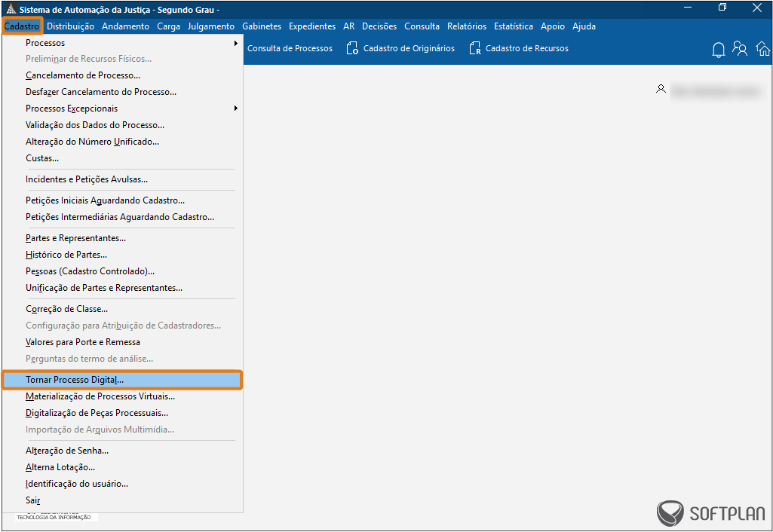Click the Cadastro de Originários document icon
Image resolution: width=773 pixels, height=532 pixels.
tap(352, 48)
